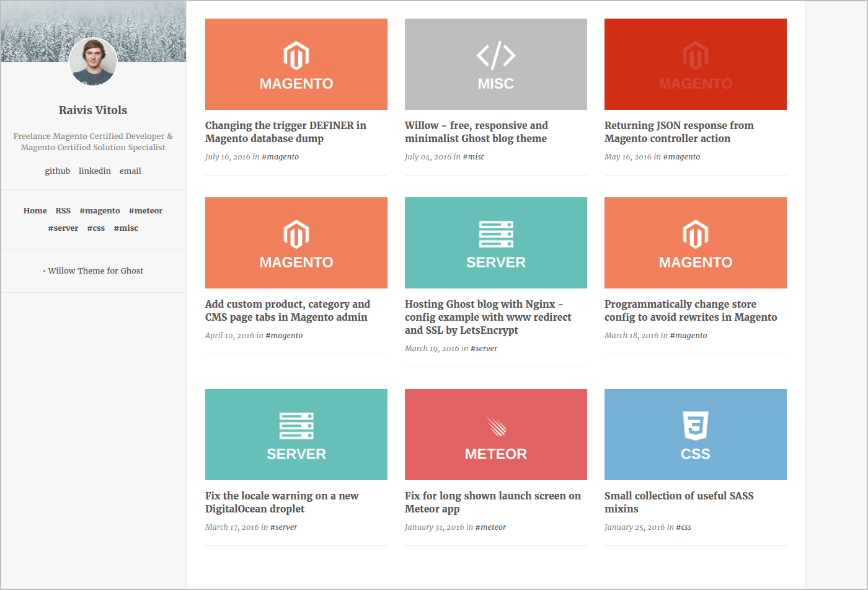Click server icon above "Hosting Ghost blog" post
This screenshot has height=590, width=868.
(x=496, y=235)
